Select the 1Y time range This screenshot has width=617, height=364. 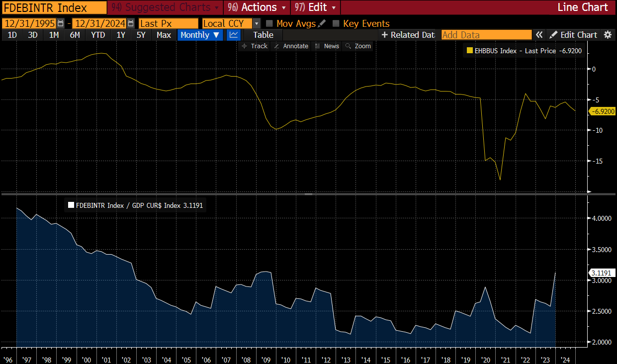click(121, 35)
